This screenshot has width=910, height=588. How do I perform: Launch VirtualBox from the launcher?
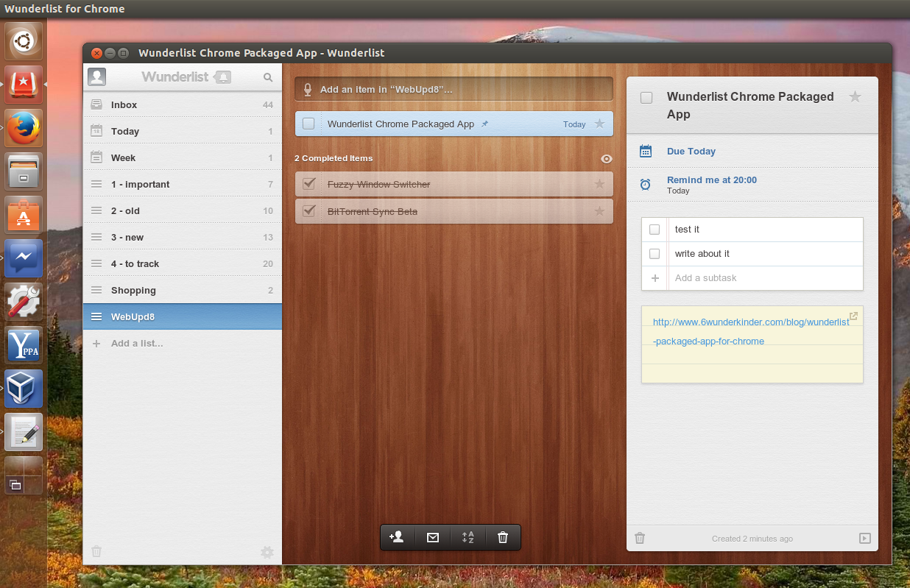24,388
